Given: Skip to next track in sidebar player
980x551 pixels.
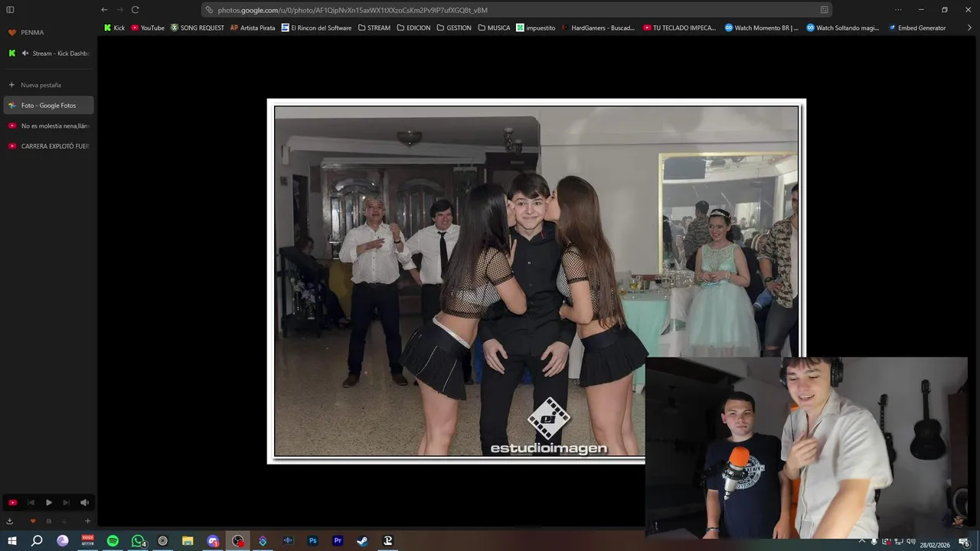Looking at the screenshot, I should click(x=66, y=503).
